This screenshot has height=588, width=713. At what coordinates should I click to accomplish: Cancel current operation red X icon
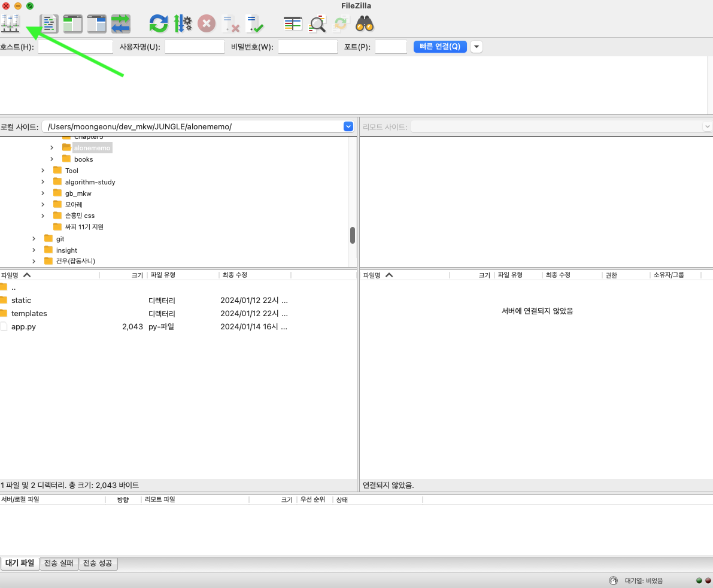(x=207, y=23)
